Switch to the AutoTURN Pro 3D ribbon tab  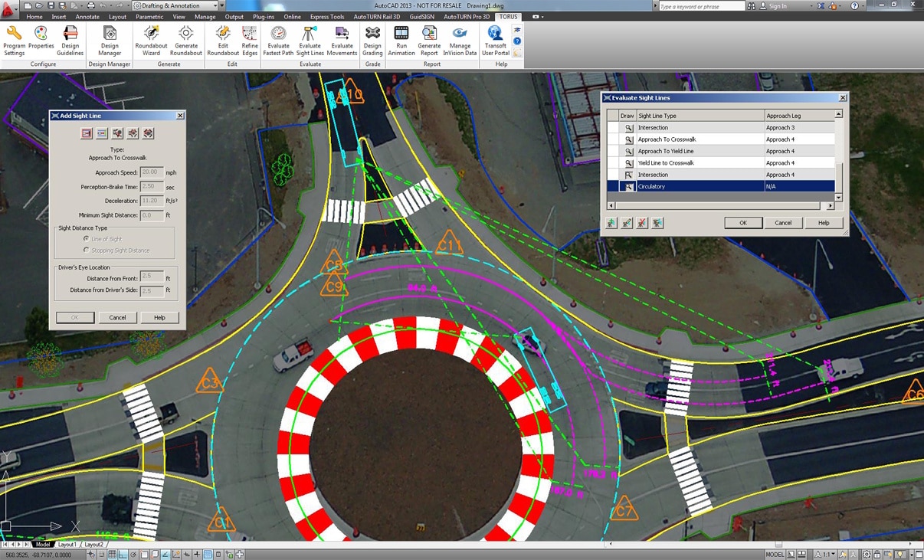pyautogui.click(x=467, y=16)
